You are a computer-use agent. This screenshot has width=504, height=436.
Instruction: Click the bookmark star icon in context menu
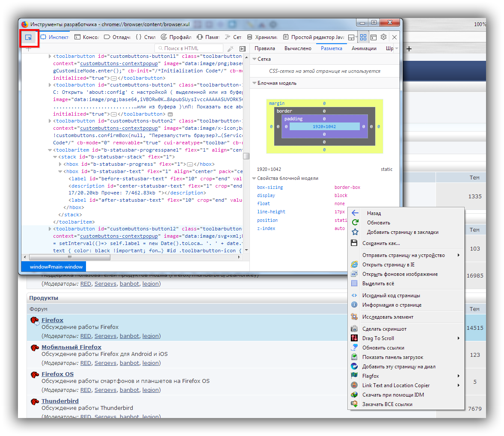tap(355, 232)
